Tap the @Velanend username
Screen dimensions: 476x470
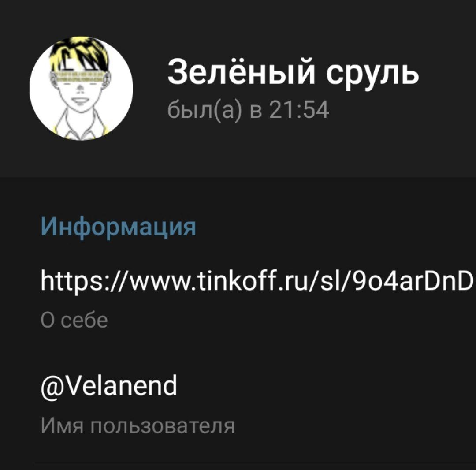pos(109,386)
